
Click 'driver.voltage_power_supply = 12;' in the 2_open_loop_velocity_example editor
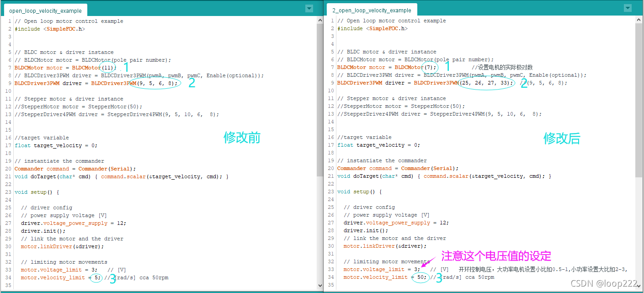[x=396, y=223]
